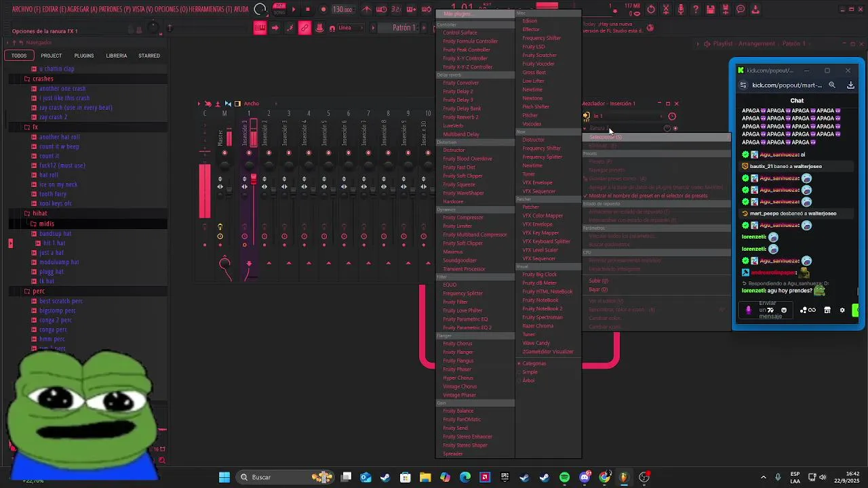Choose Soundgoodizer plugin

tap(460, 260)
